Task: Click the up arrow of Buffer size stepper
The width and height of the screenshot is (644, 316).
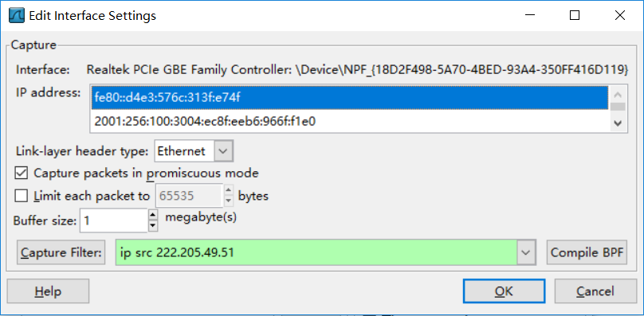Action: click(x=153, y=215)
